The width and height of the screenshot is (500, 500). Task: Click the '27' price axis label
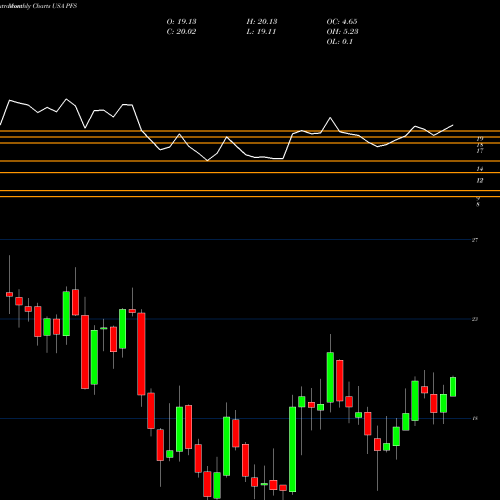click(475, 240)
